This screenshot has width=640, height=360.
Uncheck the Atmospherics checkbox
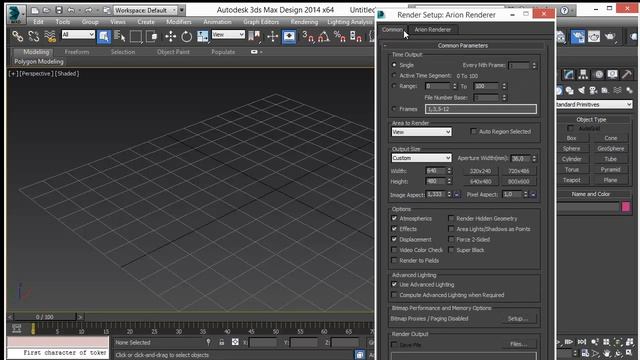click(394, 218)
